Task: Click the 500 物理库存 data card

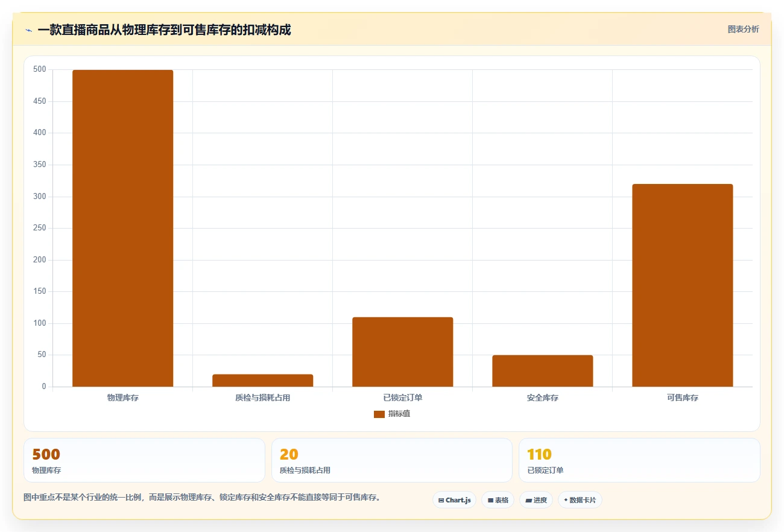Action: [144, 460]
